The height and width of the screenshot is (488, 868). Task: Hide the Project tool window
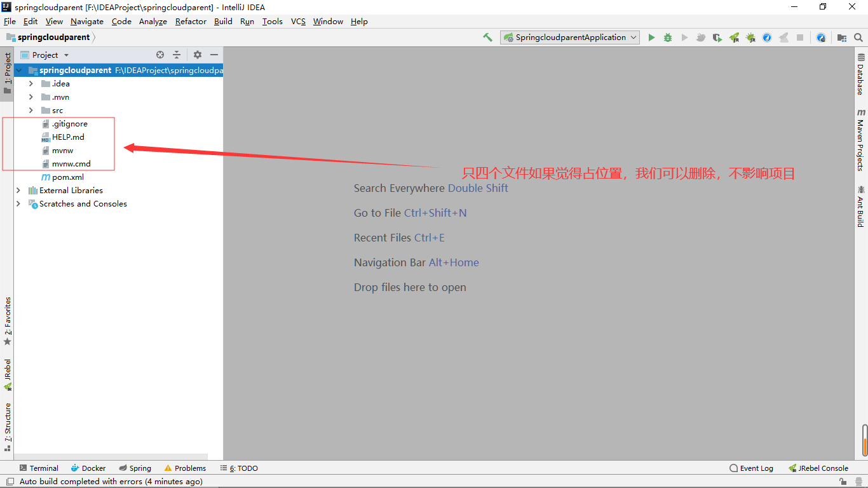pyautogui.click(x=214, y=55)
